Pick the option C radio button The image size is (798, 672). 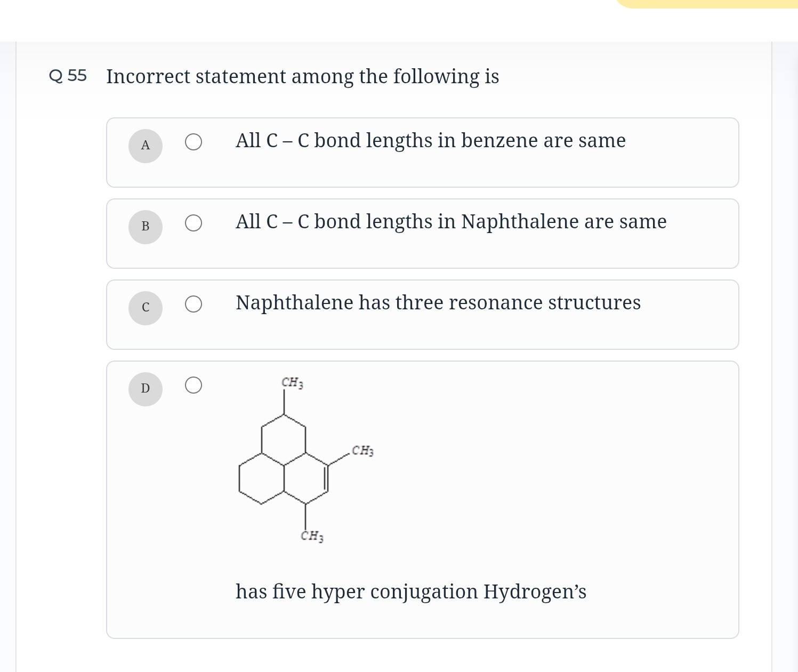click(194, 304)
